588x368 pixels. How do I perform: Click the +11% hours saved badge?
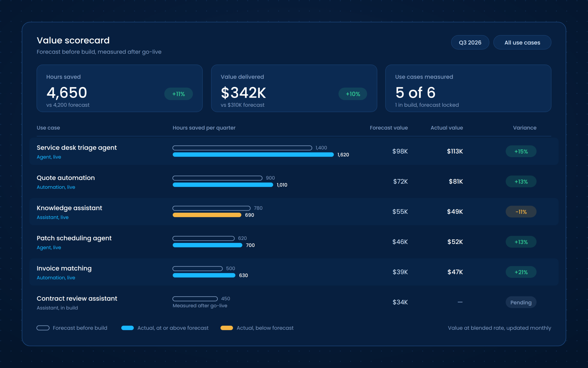point(179,94)
